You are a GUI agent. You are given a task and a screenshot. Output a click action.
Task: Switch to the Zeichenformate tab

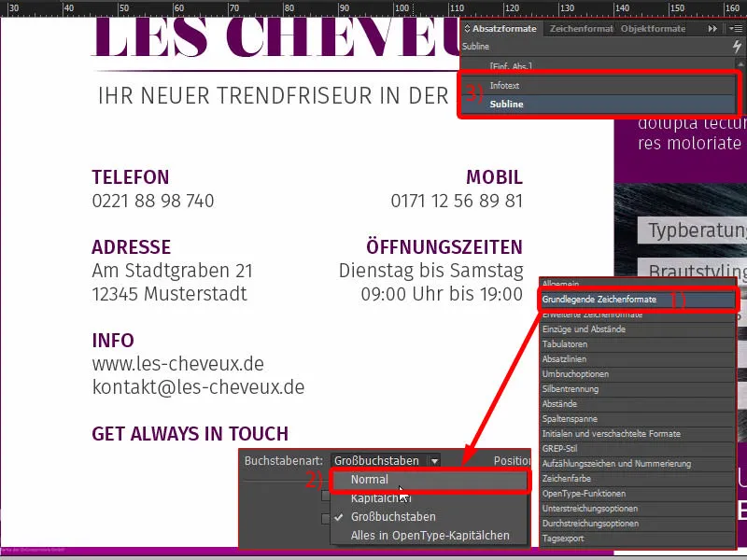tap(581, 29)
